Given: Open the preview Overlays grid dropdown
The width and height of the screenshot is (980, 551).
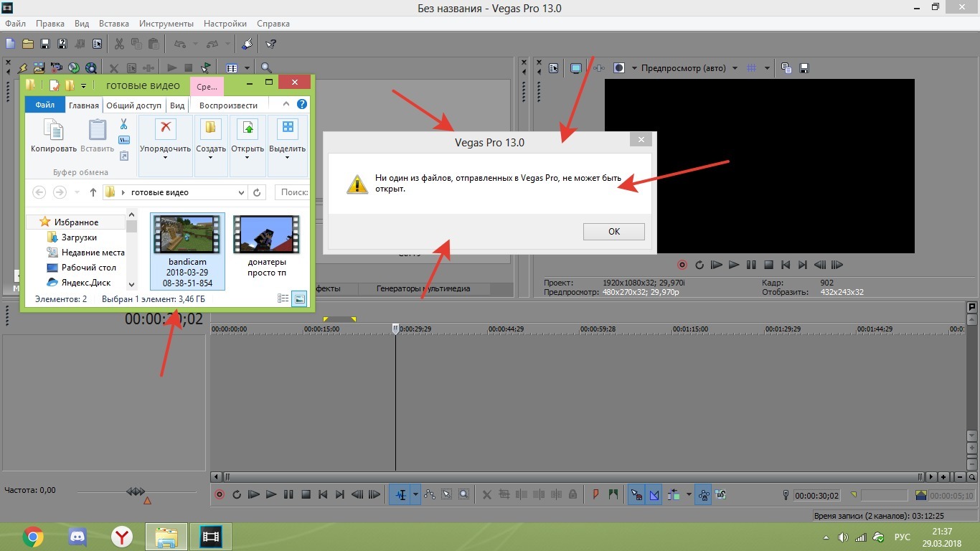Looking at the screenshot, I should pyautogui.click(x=767, y=68).
